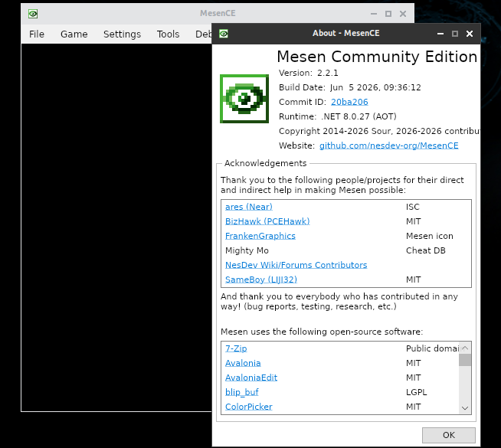Click the Version 2.2.1 value
Viewport: 501px width, 448px height.
click(328, 73)
